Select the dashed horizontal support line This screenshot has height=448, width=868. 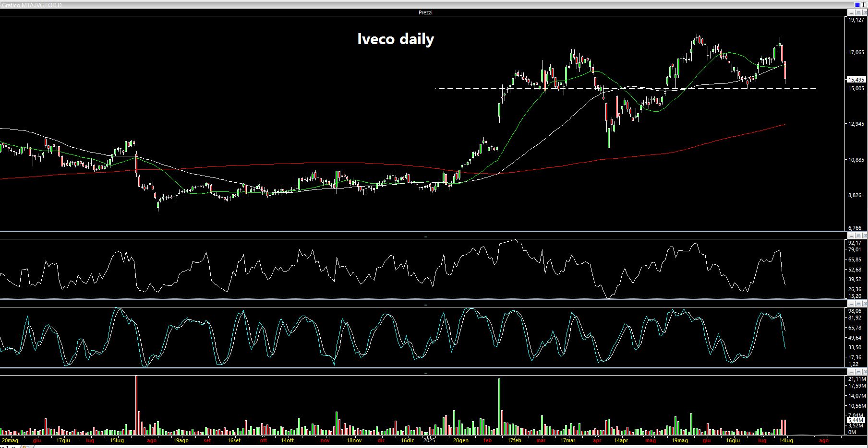[x=626, y=89]
